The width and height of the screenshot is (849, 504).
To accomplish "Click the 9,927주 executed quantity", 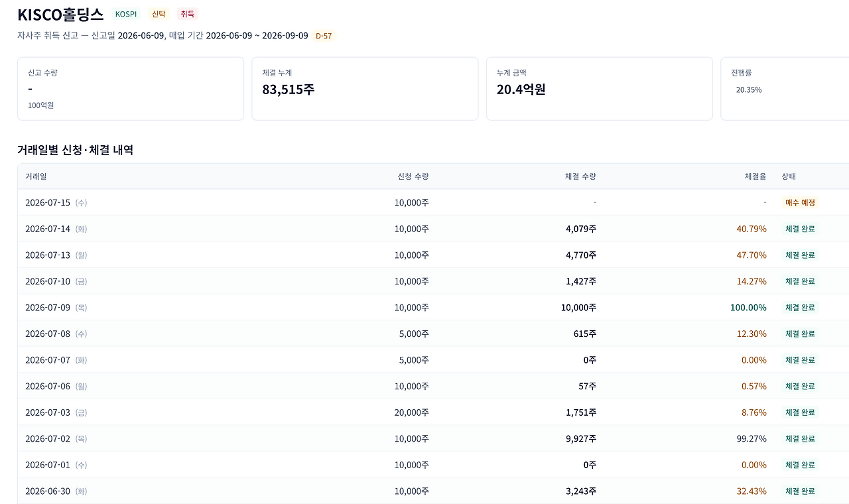I will point(581,438).
